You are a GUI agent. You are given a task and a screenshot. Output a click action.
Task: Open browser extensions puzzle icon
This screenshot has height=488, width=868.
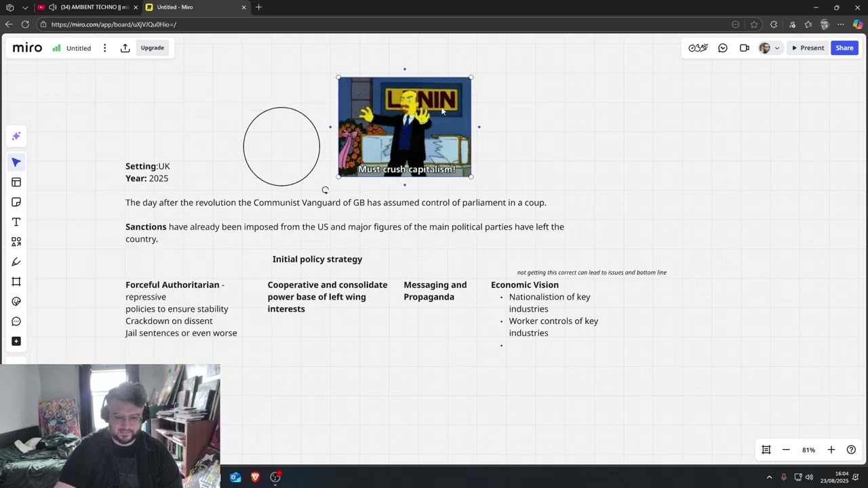774,24
